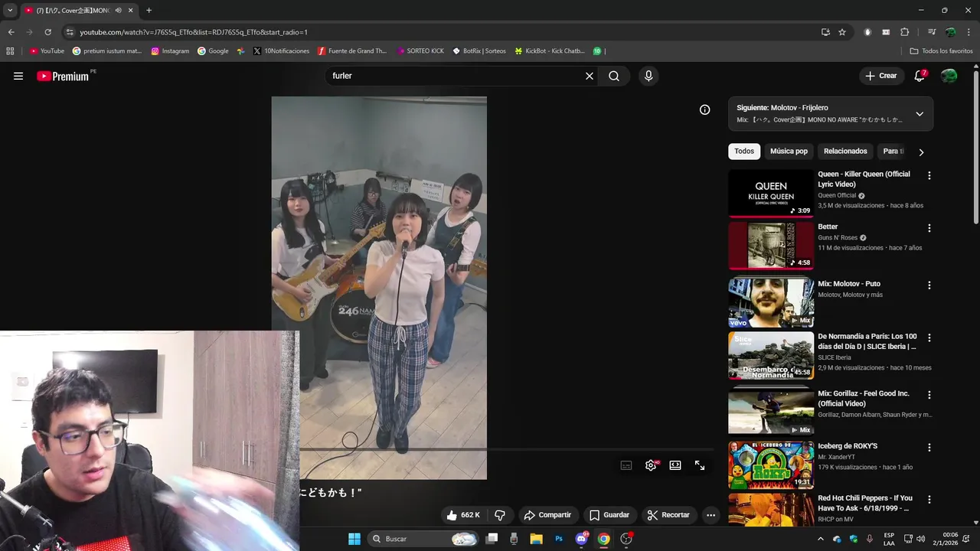Open the account avatar menu

pyautogui.click(x=949, y=76)
